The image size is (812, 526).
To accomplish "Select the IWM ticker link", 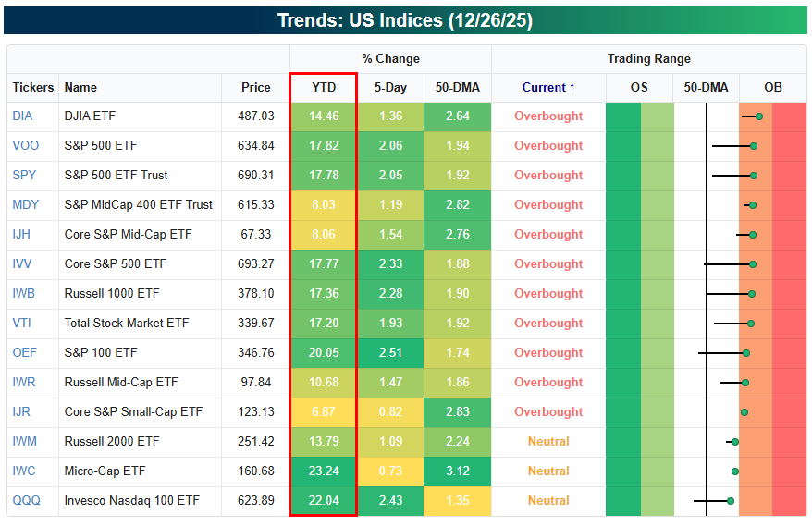I will click(x=24, y=442).
